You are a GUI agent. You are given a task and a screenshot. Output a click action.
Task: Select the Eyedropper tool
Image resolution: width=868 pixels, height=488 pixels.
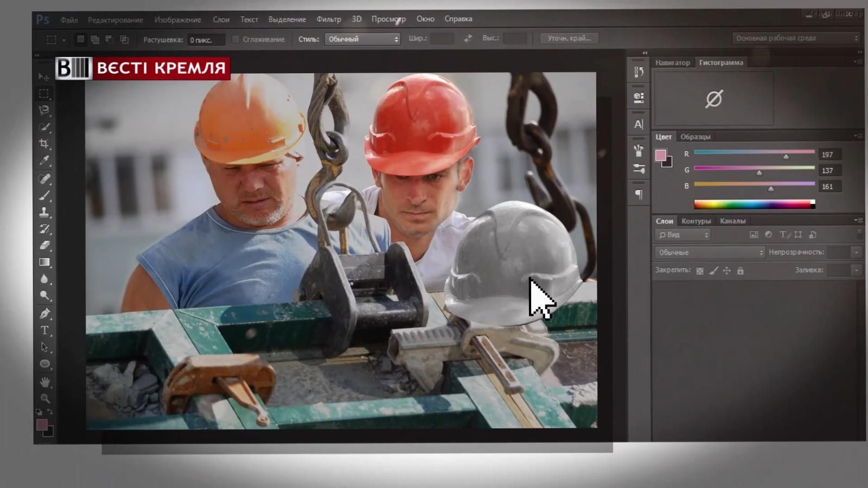point(44,160)
